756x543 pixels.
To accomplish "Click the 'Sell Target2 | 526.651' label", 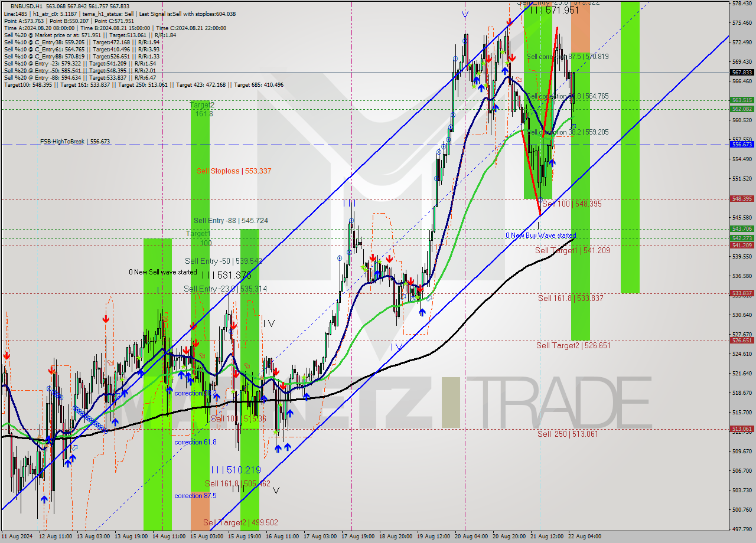I will [573, 345].
